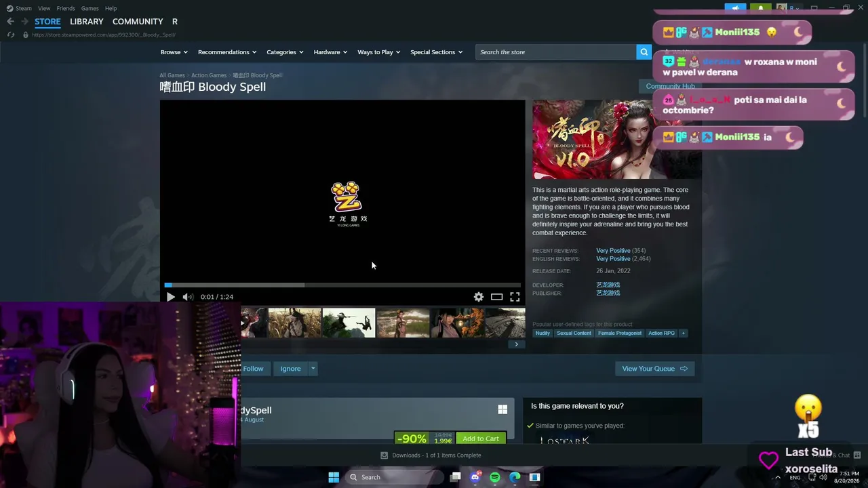Click the Ignore button
The height and width of the screenshot is (488, 868).
290,369
